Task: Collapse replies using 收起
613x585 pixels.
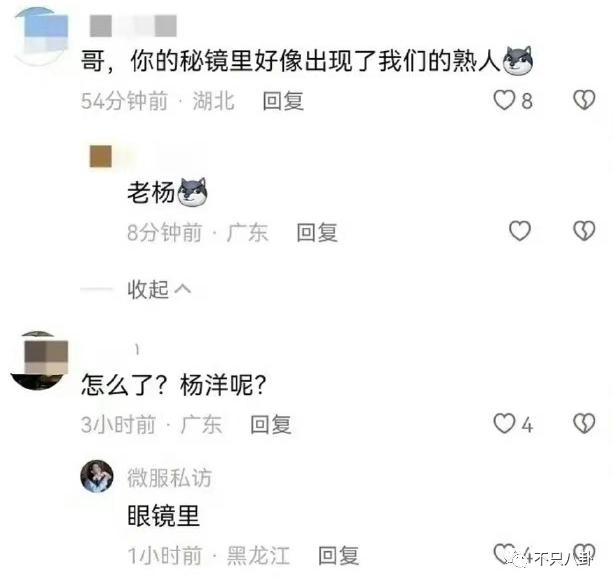Action: click(148, 289)
